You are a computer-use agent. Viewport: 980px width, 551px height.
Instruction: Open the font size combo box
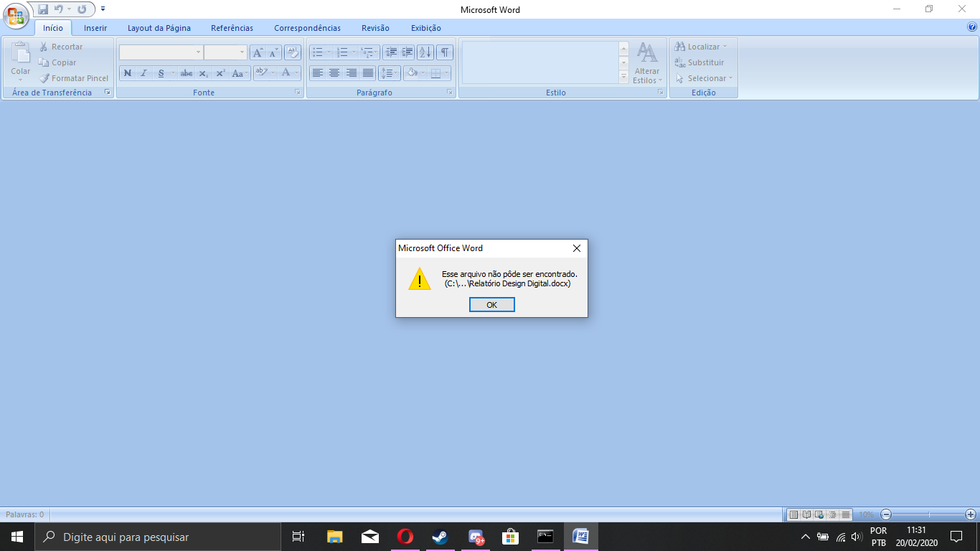[x=225, y=52]
